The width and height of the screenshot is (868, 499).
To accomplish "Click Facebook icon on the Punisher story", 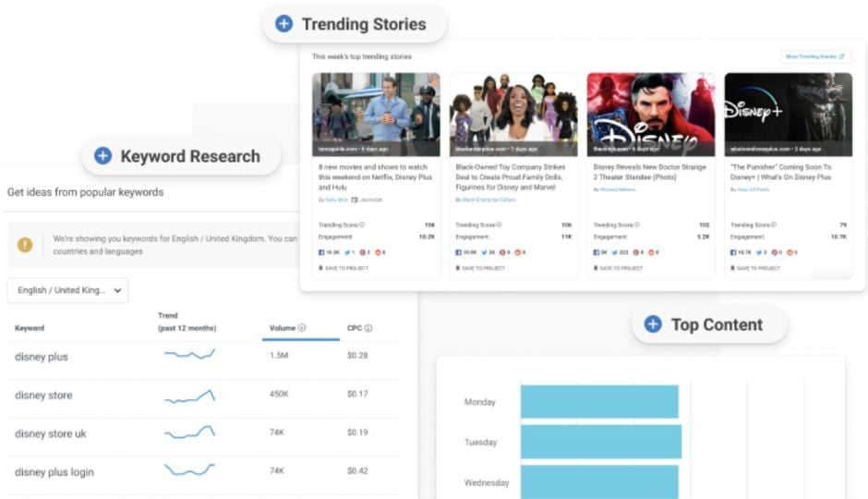I will click(733, 252).
